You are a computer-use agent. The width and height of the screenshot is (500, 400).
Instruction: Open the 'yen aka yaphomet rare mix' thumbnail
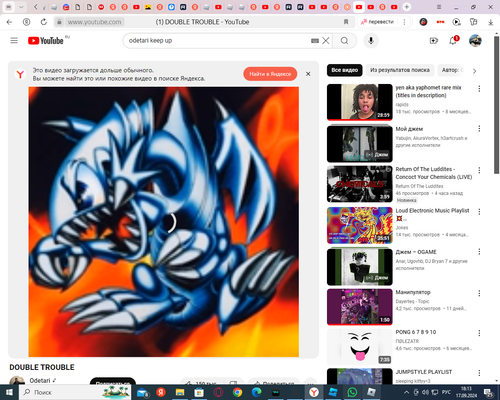(x=360, y=102)
